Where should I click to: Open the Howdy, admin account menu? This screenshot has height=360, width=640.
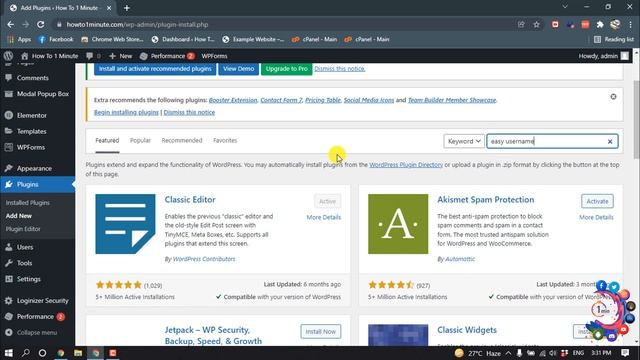coord(603,56)
